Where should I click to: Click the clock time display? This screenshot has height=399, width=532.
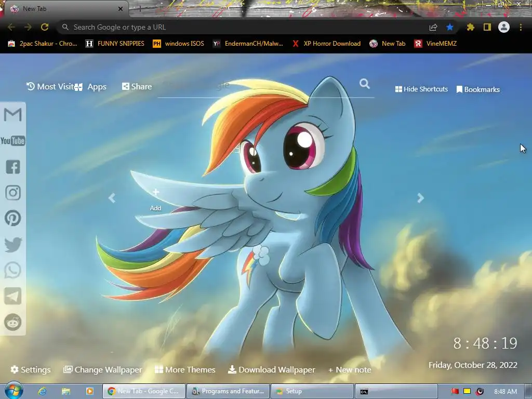(x=485, y=343)
